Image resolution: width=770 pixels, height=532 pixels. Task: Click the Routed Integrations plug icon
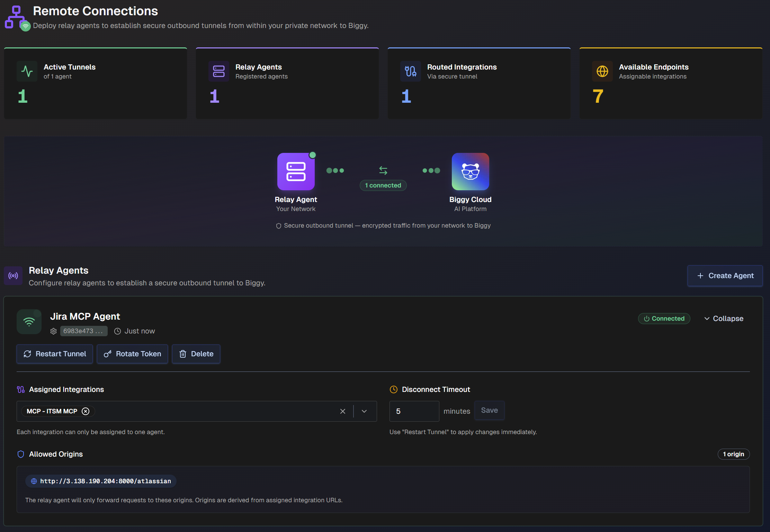coord(411,71)
